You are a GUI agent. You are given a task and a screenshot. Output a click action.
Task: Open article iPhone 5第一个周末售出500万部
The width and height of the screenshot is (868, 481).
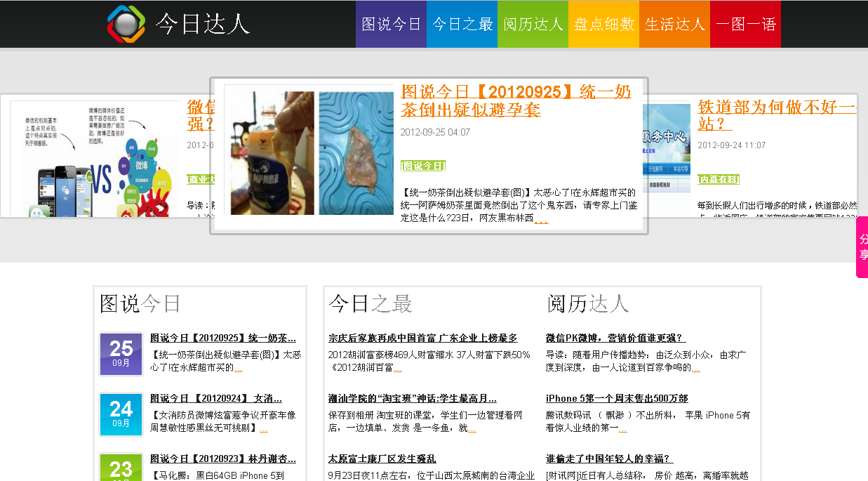click(617, 398)
